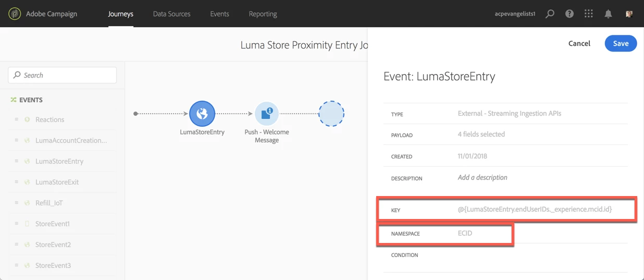Grab the drag handle of Reactions row
Image resolution: width=644 pixels, height=280 pixels.
[x=17, y=119]
